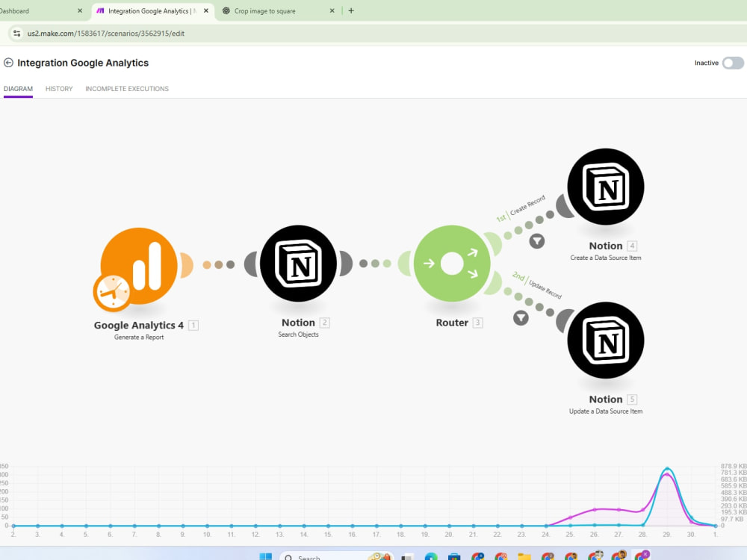Open the HISTORY tab
Image resolution: width=747 pixels, height=560 pixels.
coord(59,89)
